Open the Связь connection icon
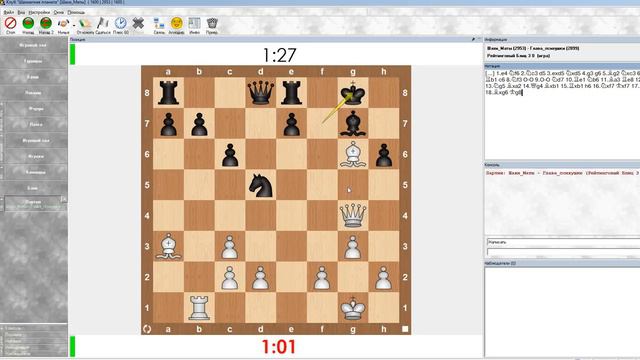The width and height of the screenshot is (640, 360). click(x=159, y=23)
